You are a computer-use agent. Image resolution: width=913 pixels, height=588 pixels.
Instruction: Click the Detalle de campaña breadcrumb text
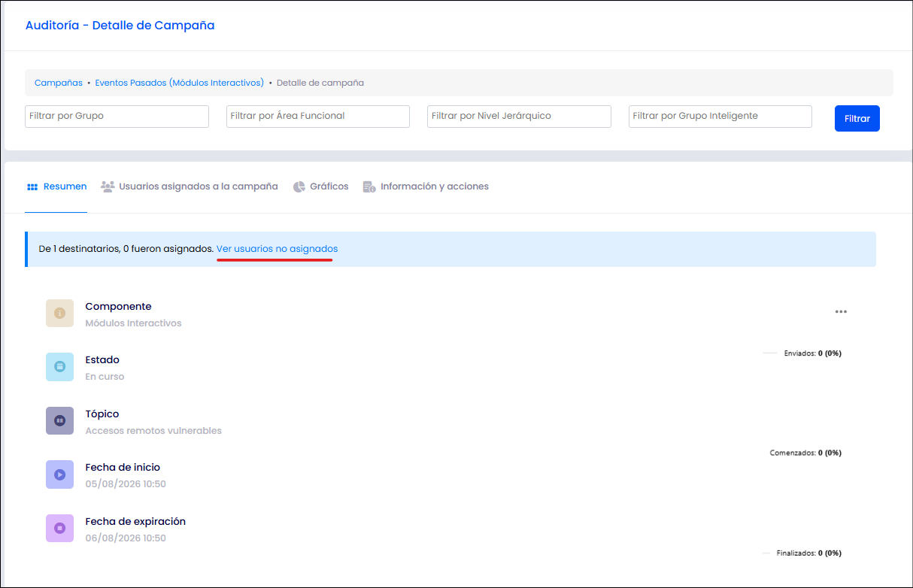pyautogui.click(x=320, y=83)
